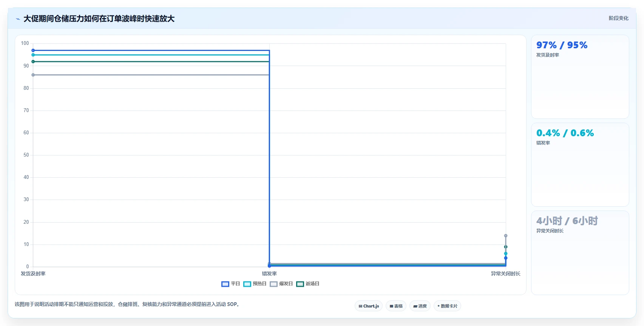Click the 0.4% / 0.6% card value

(x=565, y=133)
